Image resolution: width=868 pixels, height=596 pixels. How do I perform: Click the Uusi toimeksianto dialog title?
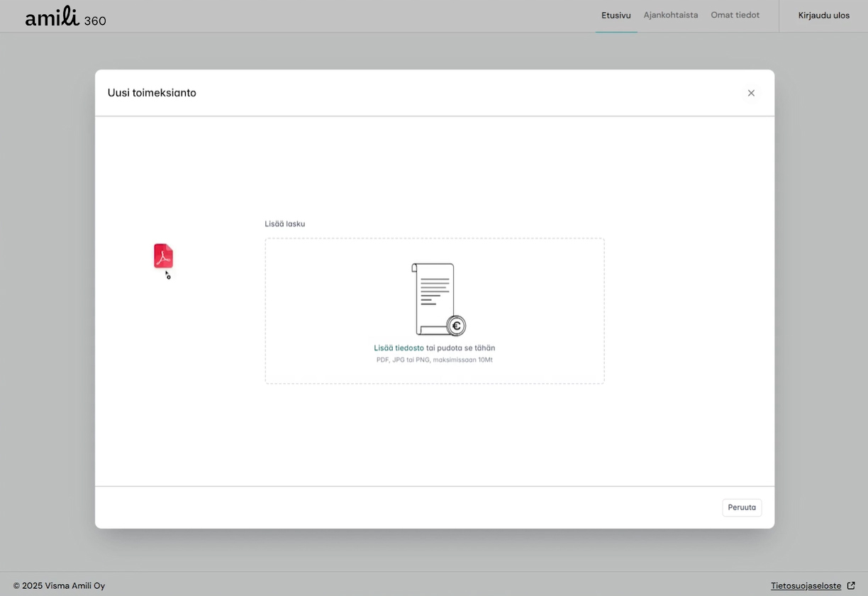[152, 93]
